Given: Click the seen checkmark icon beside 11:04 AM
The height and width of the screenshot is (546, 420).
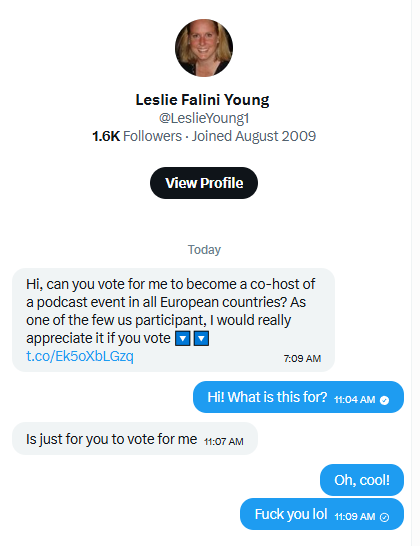Looking at the screenshot, I should click(x=384, y=400).
